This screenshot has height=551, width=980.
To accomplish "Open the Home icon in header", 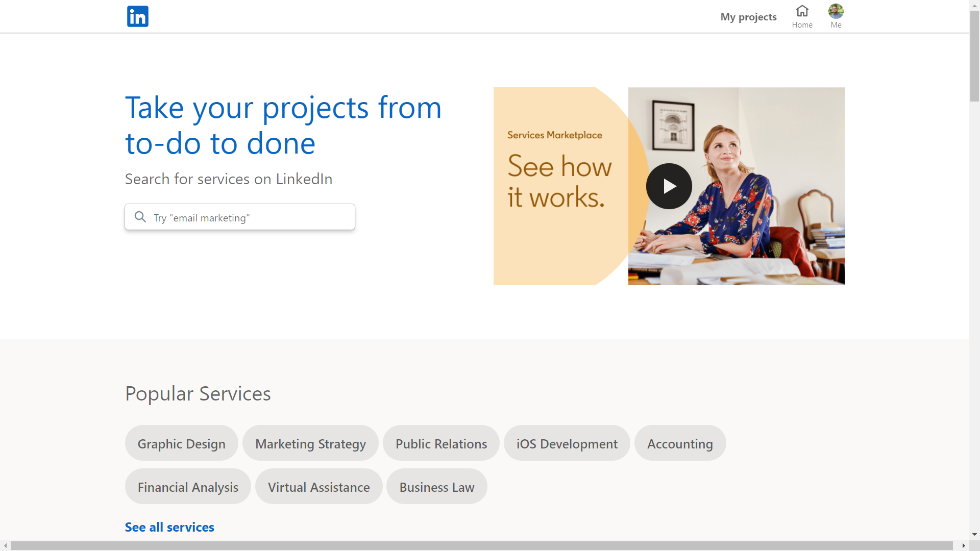I will (802, 16).
